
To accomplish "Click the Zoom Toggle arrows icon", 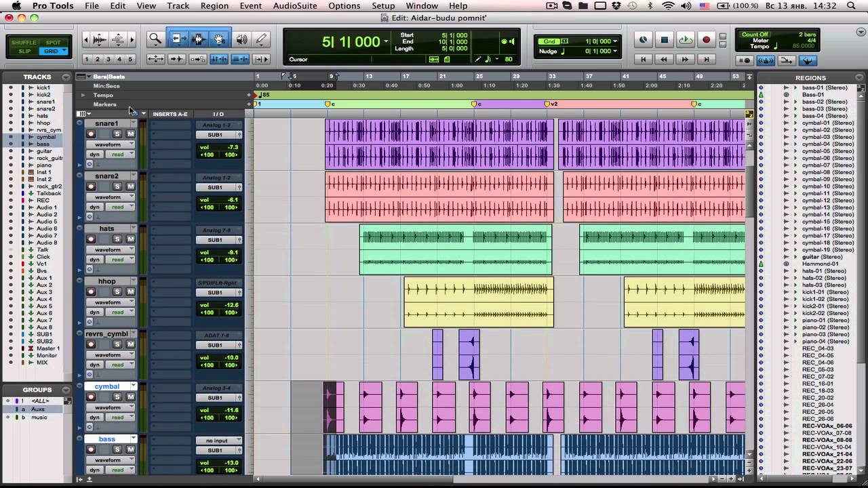I will [155, 59].
